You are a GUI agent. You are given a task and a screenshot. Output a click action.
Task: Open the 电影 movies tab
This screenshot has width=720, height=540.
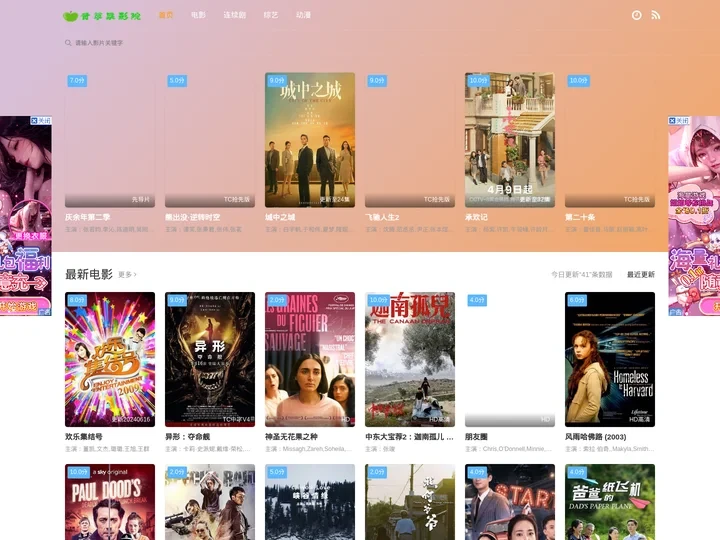(198, 15)
